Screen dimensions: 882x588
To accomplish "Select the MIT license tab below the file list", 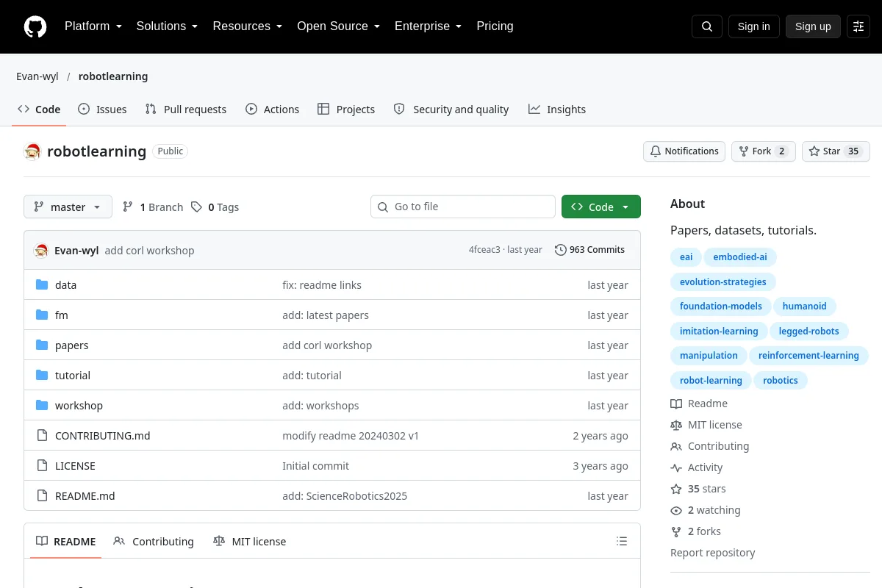I will point(249,542).
